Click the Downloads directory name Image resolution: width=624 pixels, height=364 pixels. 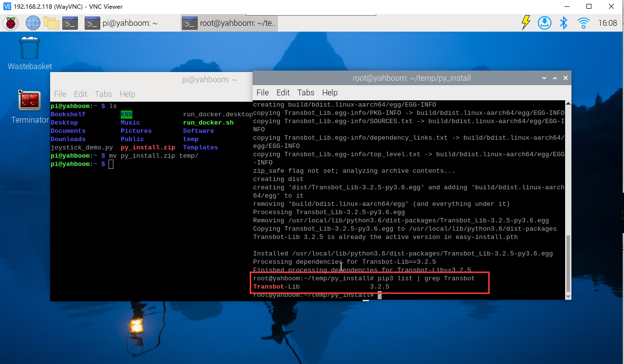pyautogui.click(x=68, y=139)
